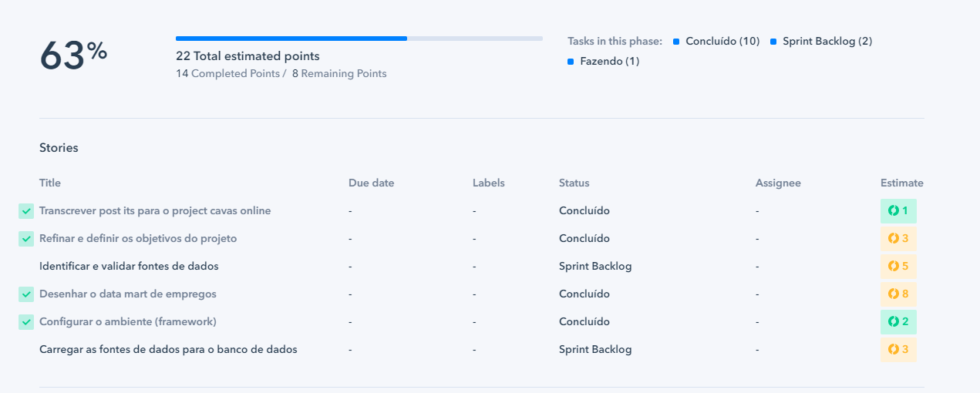This screenshot has width=980, height=393.
Task: Click the blue progress bar of completed points
Action: (291, 38)
